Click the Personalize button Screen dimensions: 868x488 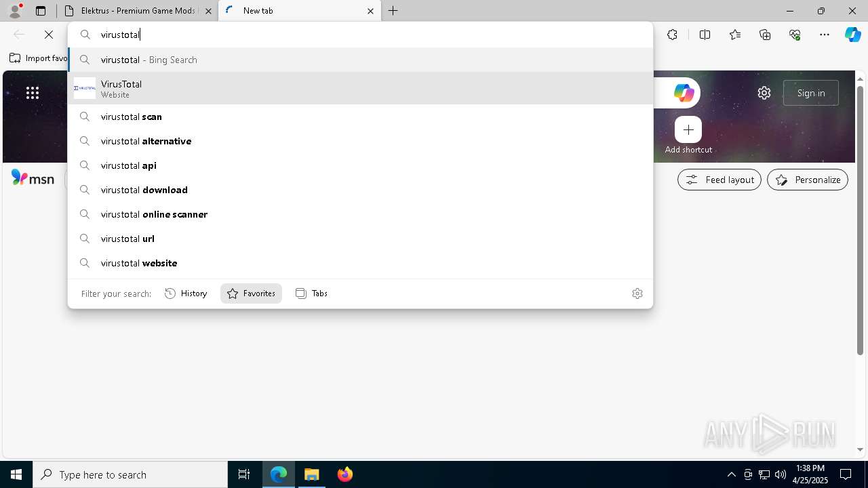808,180
